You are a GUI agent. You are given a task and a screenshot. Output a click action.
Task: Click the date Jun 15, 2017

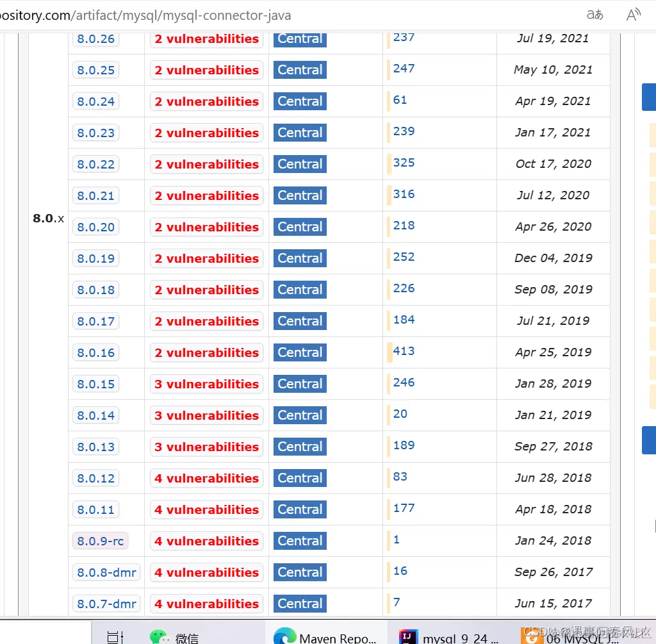point(553,604)
